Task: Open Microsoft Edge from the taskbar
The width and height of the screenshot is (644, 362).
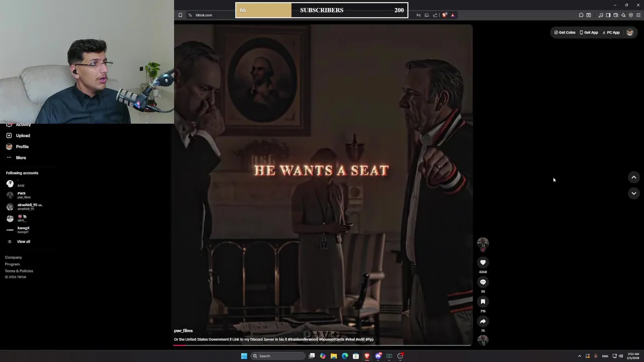Action: coord(345,356)
